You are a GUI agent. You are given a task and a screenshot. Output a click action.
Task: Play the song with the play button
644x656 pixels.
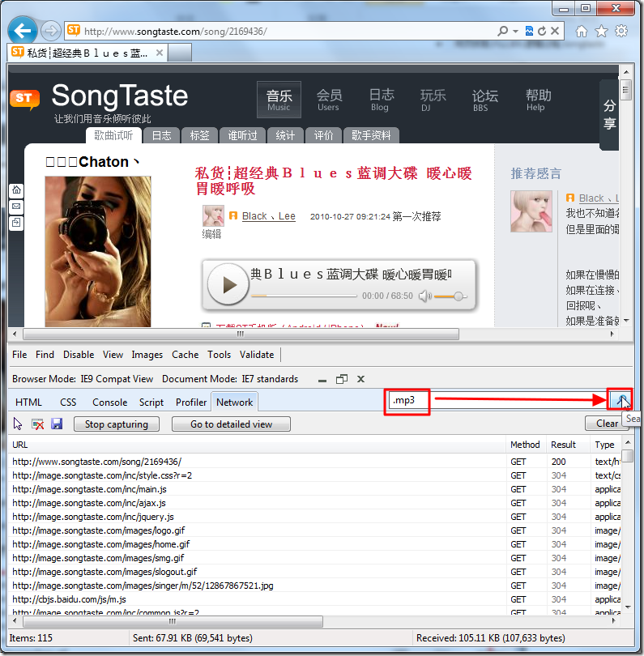coord(228,284)
